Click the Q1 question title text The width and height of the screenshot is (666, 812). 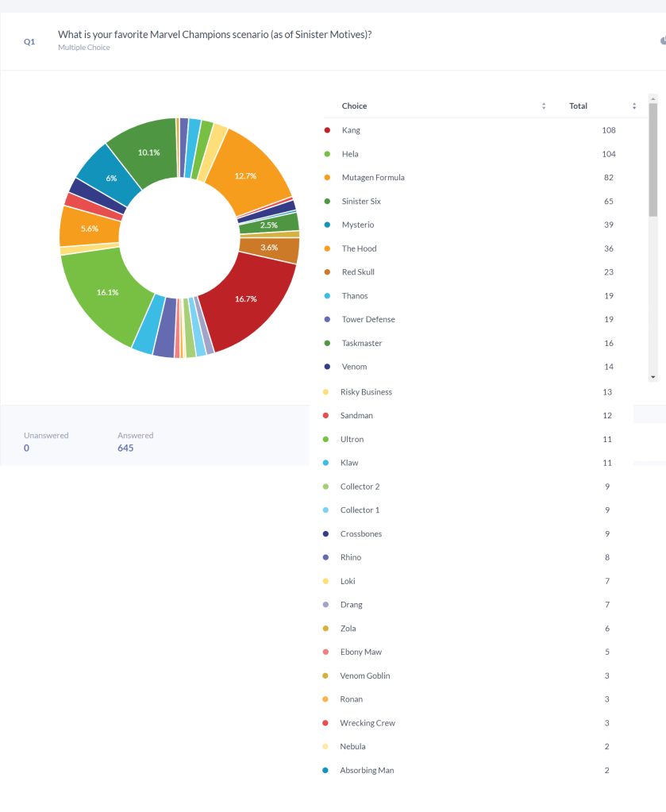[x=214, y=35]
